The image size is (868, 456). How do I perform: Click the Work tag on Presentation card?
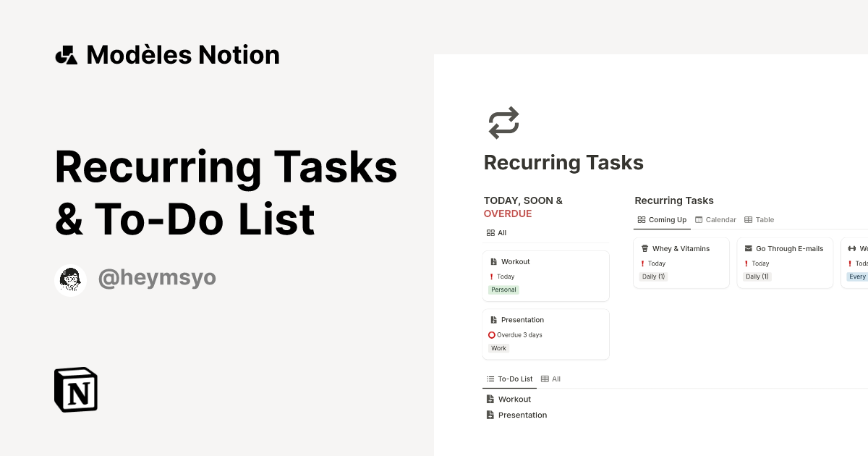[x=498, y=348]
